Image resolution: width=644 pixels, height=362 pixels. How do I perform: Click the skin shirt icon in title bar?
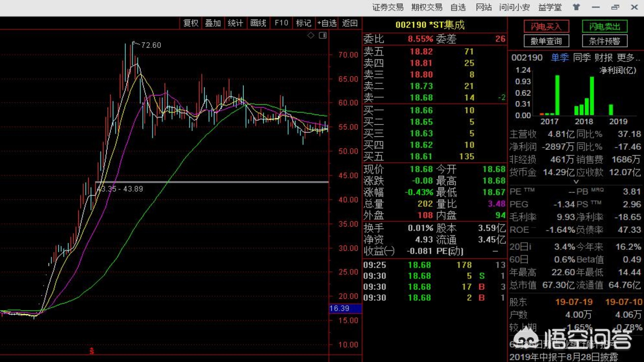576,7
